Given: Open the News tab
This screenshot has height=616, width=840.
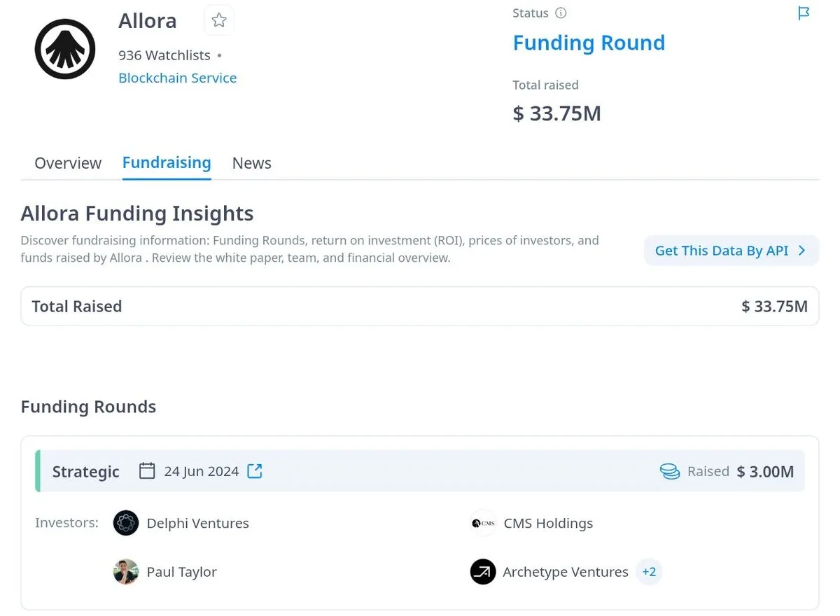Looking at the screenshot, I should [251, 163].
